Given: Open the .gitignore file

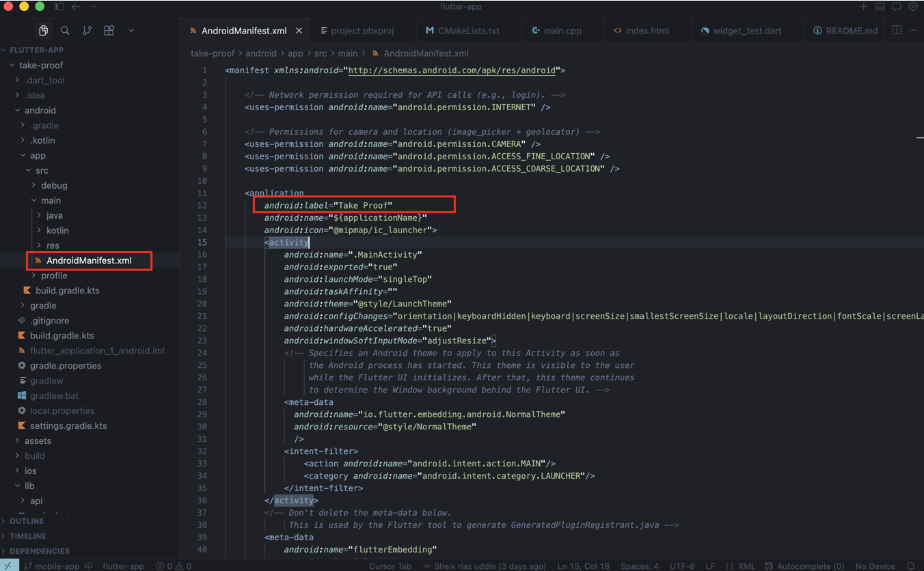Looking at the screenshot, I should pos(90,321).
